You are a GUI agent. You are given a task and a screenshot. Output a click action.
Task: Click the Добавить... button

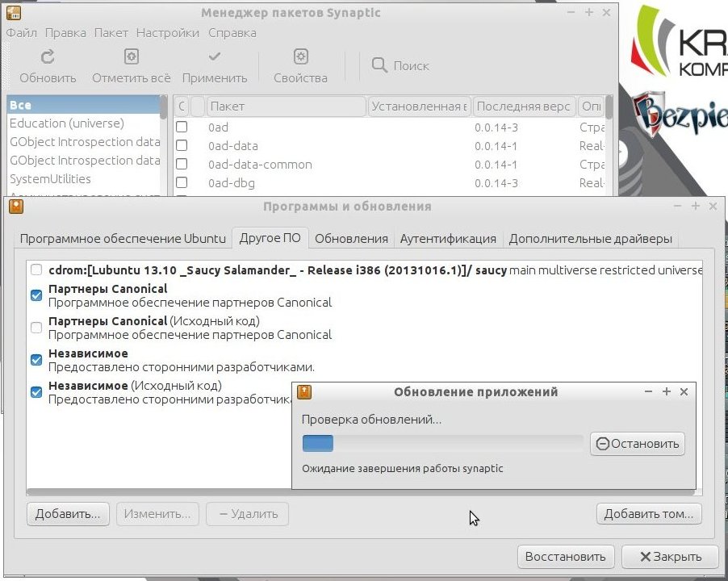tap(68, 514)
